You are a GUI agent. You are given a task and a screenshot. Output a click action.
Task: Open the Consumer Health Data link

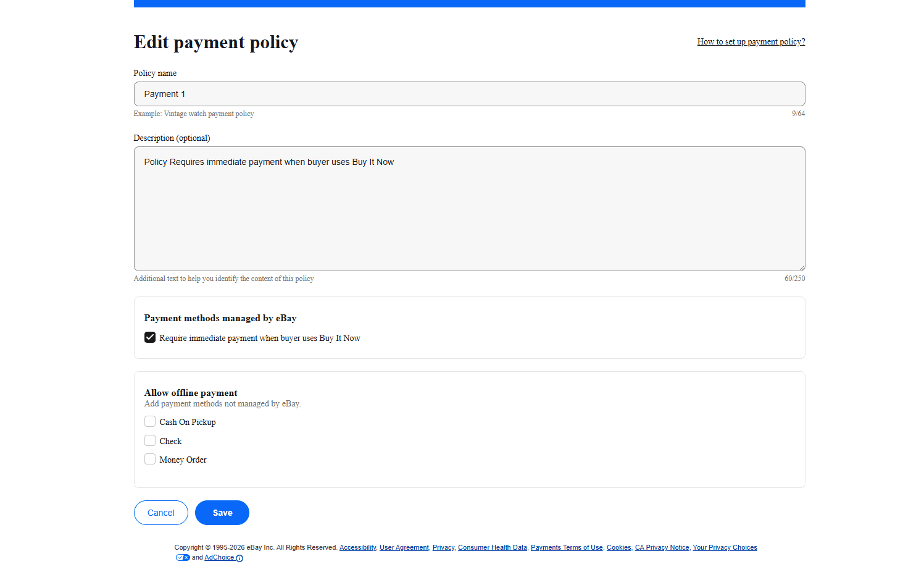(x=492, y=547)
